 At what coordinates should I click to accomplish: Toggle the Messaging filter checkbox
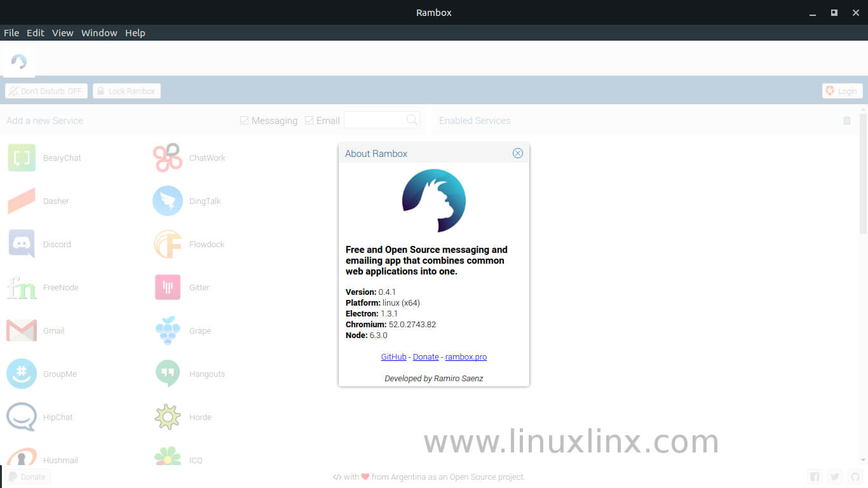point(244,120)
